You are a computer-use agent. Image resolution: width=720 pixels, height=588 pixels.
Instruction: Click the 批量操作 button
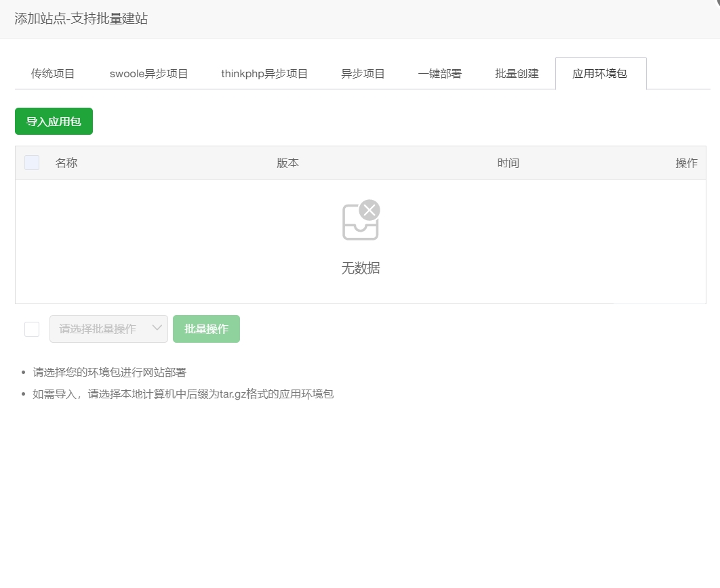click(206, 329)
